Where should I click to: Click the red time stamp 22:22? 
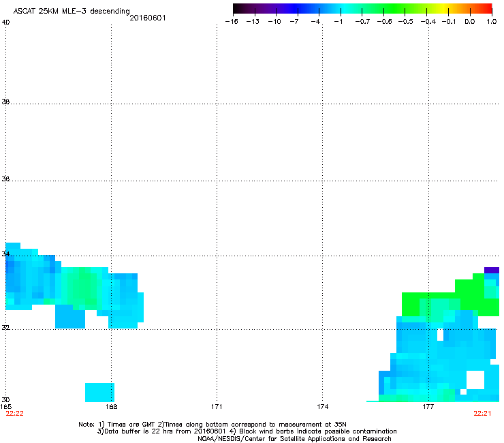click(x=14, y=414)
